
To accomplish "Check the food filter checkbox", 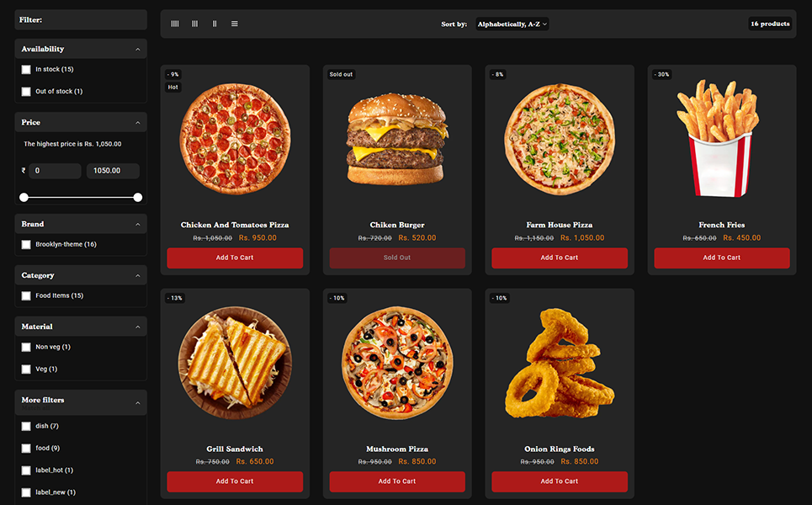I will tap(26, 448).
